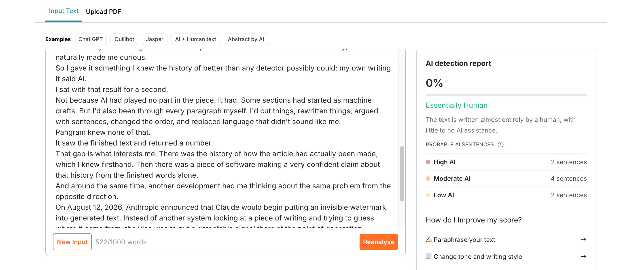
Task: Click the text area scrollbar thumb
Action: 402,173
